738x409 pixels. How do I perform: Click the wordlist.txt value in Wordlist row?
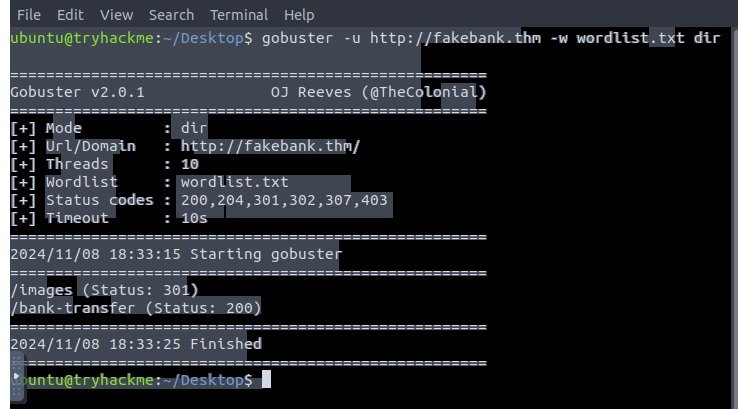point(234,182)
